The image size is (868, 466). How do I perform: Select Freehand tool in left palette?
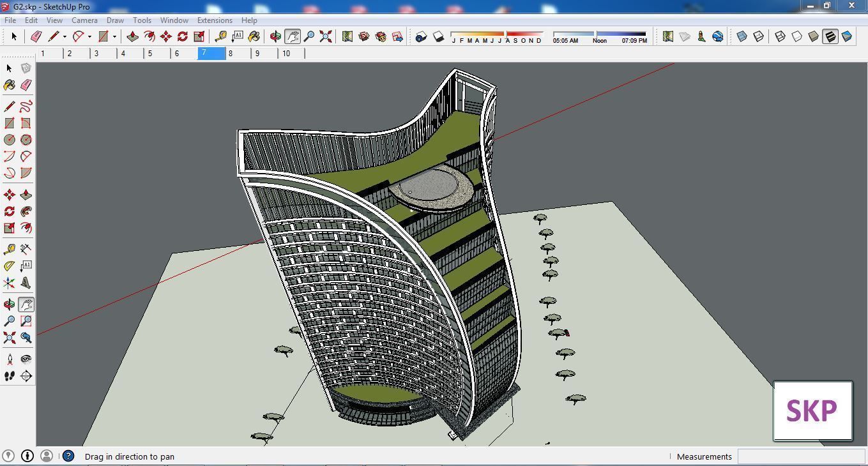pos(26,106)
